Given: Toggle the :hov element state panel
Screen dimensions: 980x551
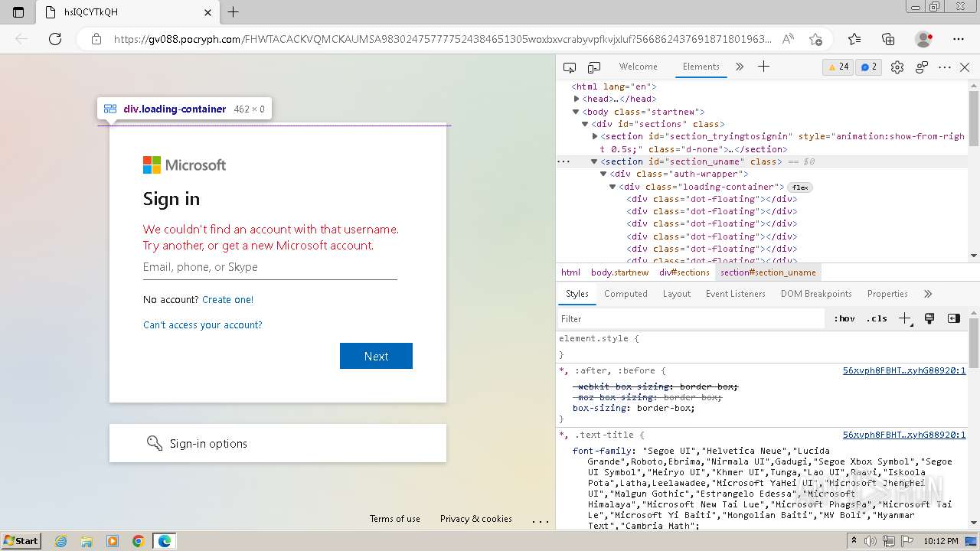Looking at the screenshot, I should tap(844, 319).
